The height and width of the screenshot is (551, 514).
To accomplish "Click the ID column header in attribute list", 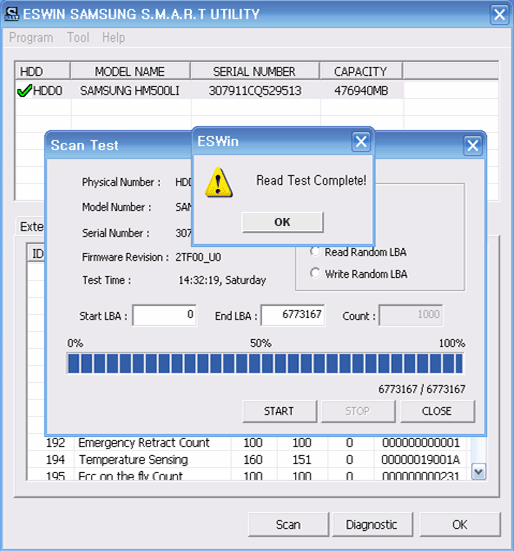I will click(x=37, y=253).
